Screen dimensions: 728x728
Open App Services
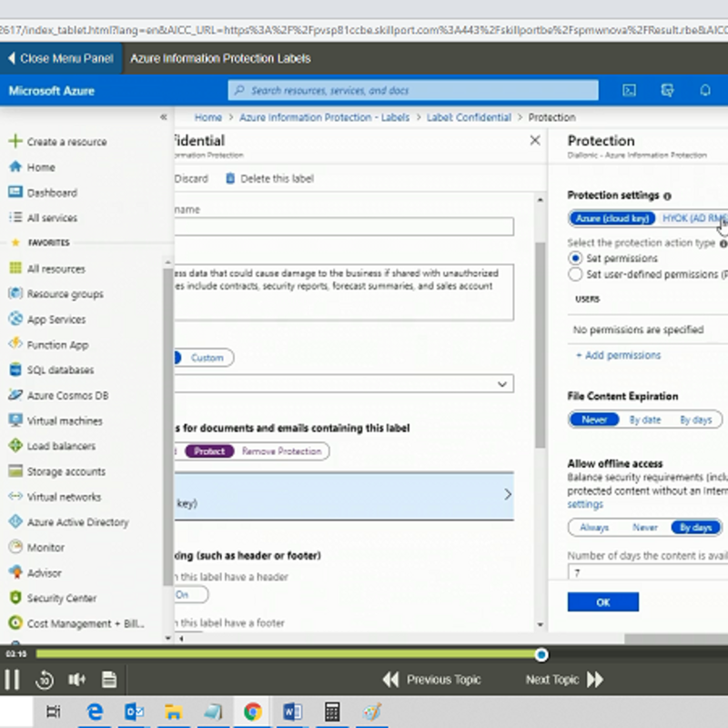pos(47,319)
